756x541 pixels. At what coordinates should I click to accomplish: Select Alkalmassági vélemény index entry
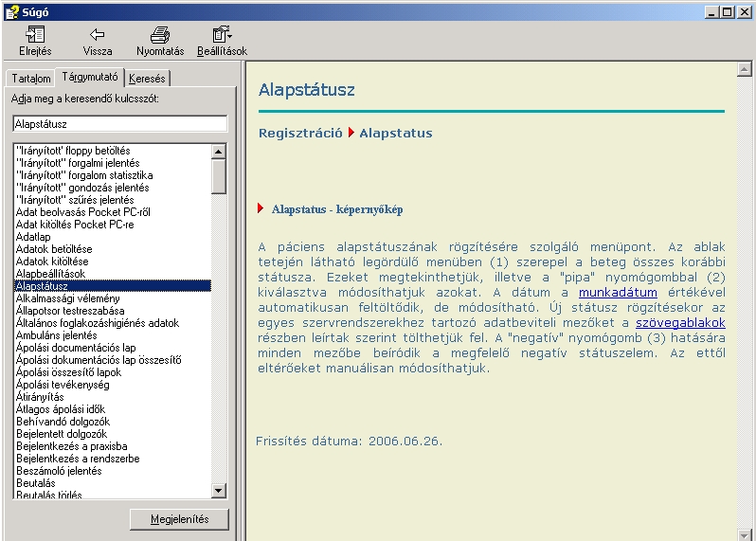[67, 298]
